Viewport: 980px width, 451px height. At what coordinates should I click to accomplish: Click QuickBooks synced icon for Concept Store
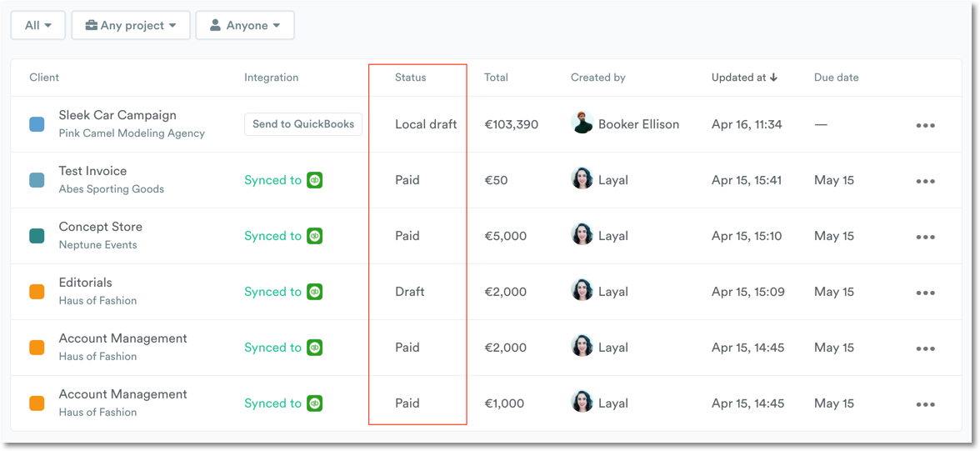[x=314, y=236]
